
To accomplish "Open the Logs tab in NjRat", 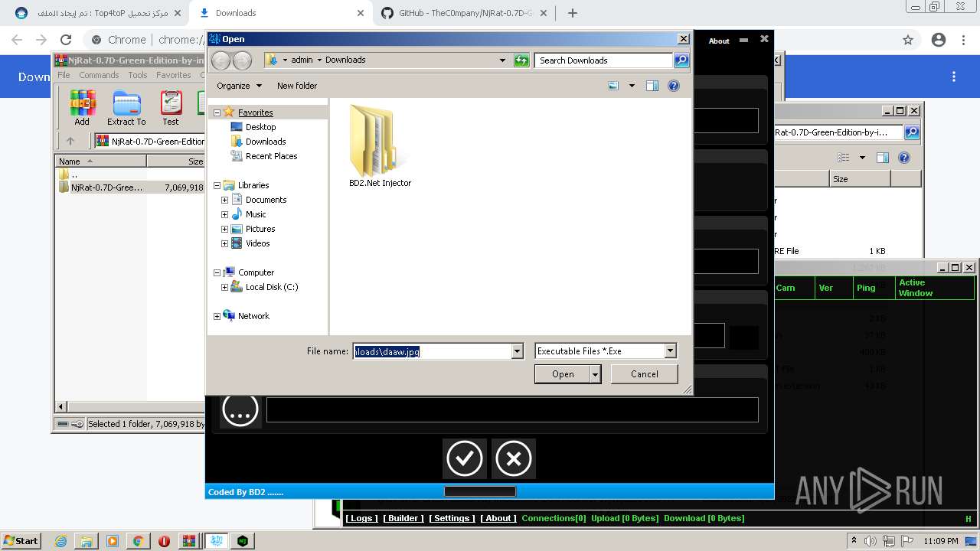I will point(361,518).
